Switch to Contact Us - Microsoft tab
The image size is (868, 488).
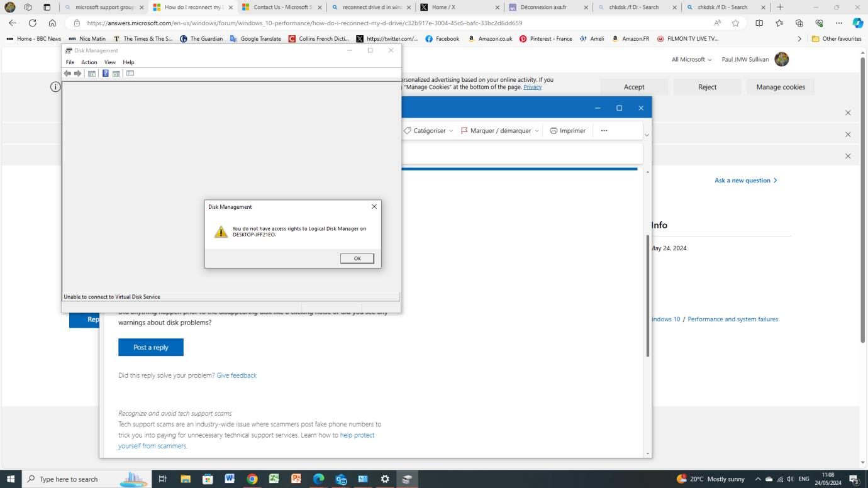[282, 7]
